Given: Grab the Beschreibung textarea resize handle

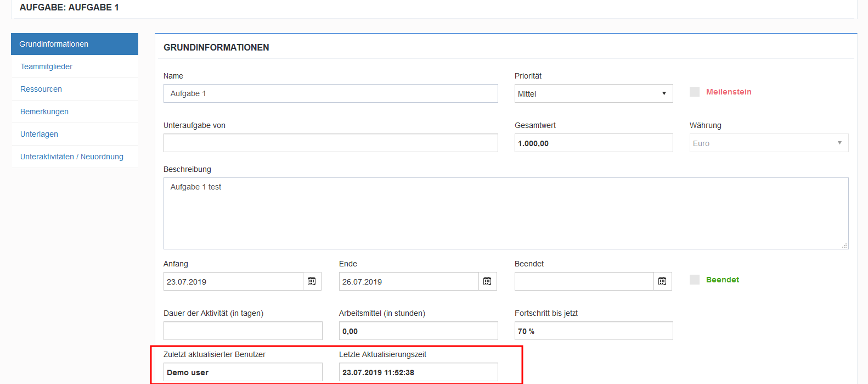Looking at the screenshot, I should click(844, 246).
